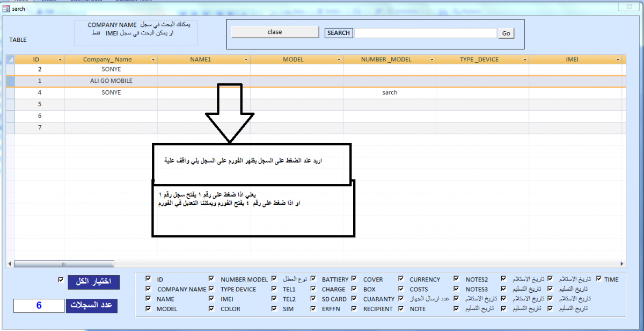Image resolution: width=644 pixels, height=331 pixels.
Task: Toggle the BATTIERY checkbox
Action: tap(313, 279)
